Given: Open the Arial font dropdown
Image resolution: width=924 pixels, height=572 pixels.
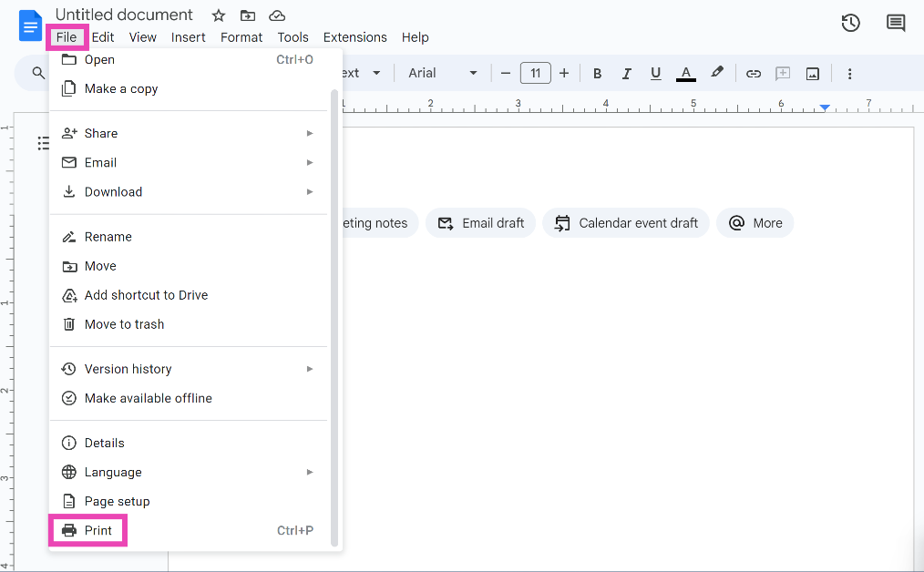Looking at the screenshot, I should 442,73.
